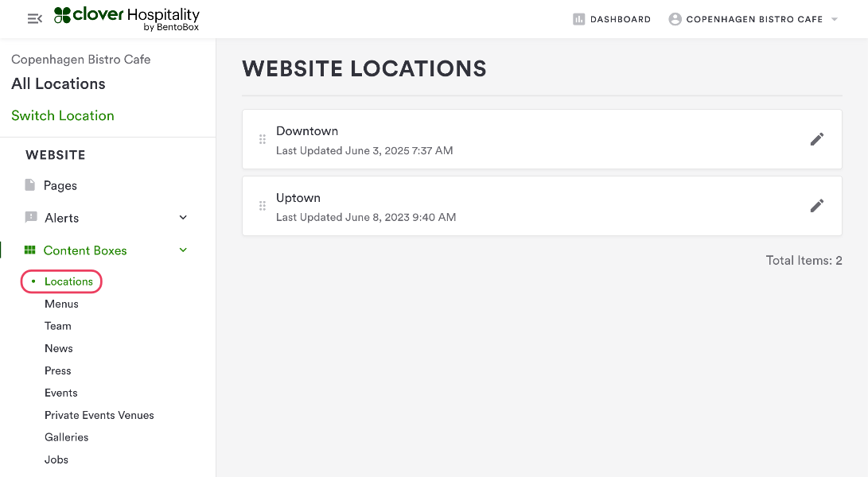Viewport: 868px width, 477px height.
Task: Click the All Locations heading
Action: [x=58, y=83]
